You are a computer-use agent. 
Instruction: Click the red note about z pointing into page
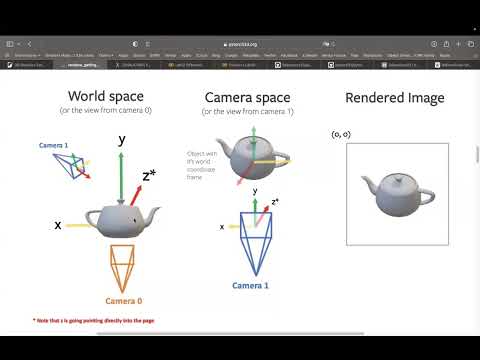[x=94, y=321]
